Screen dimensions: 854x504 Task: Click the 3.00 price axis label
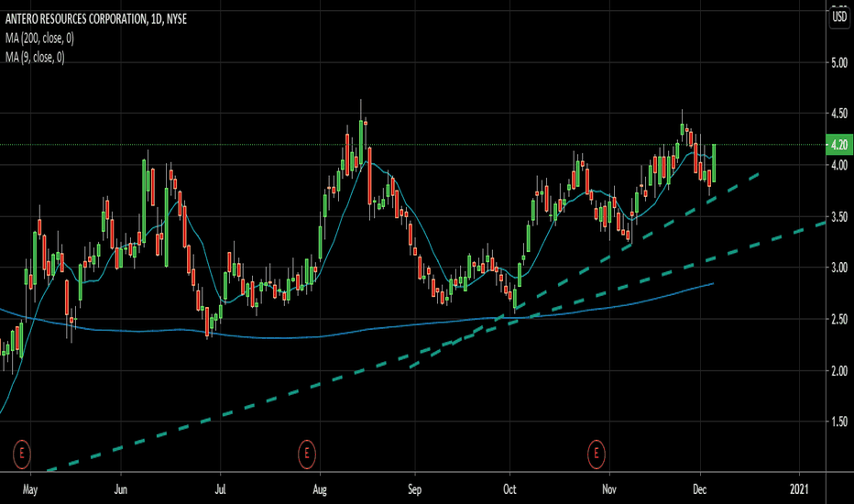click(x=839, y=267)
